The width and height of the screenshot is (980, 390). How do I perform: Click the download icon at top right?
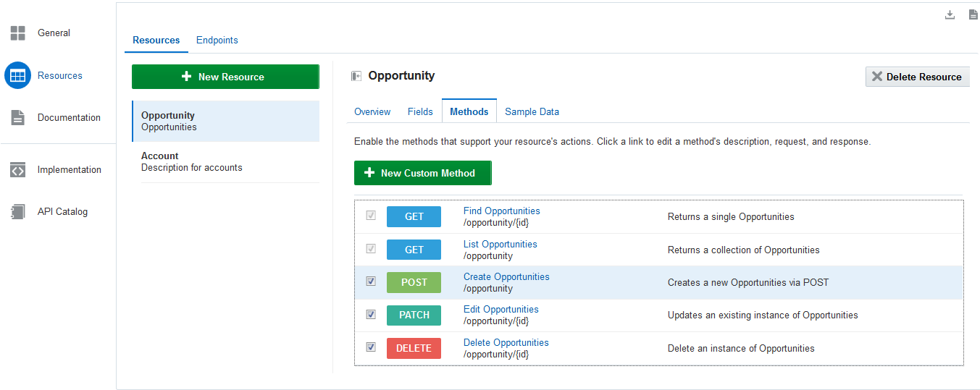pyautogui.click(x=950, y=14)
